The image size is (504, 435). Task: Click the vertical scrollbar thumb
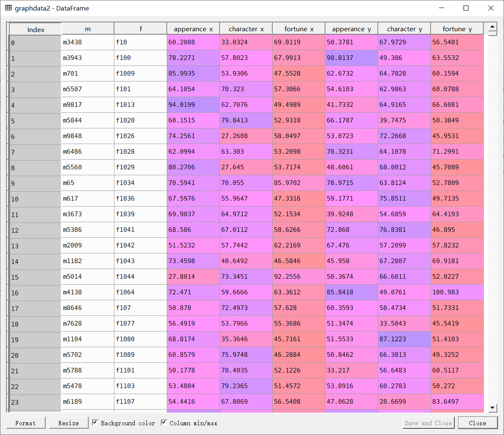tap(493, 33)
